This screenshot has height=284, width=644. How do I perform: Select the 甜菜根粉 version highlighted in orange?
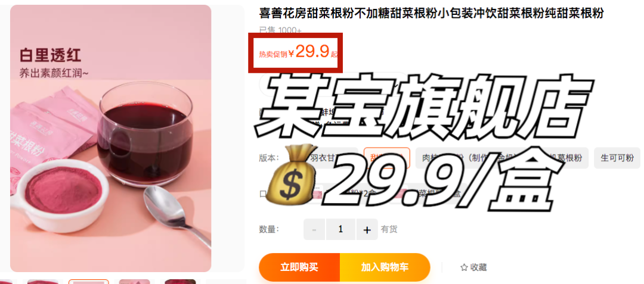[x=387, y=158]
